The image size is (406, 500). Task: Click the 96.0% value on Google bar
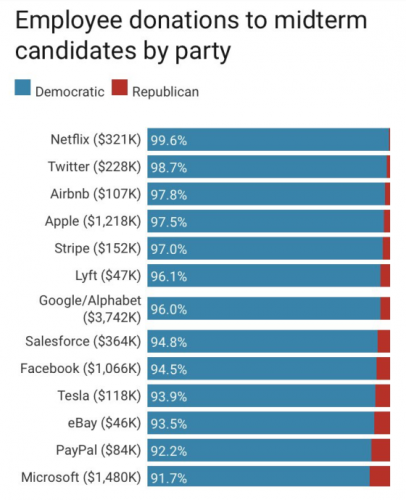tap(169, 310)
